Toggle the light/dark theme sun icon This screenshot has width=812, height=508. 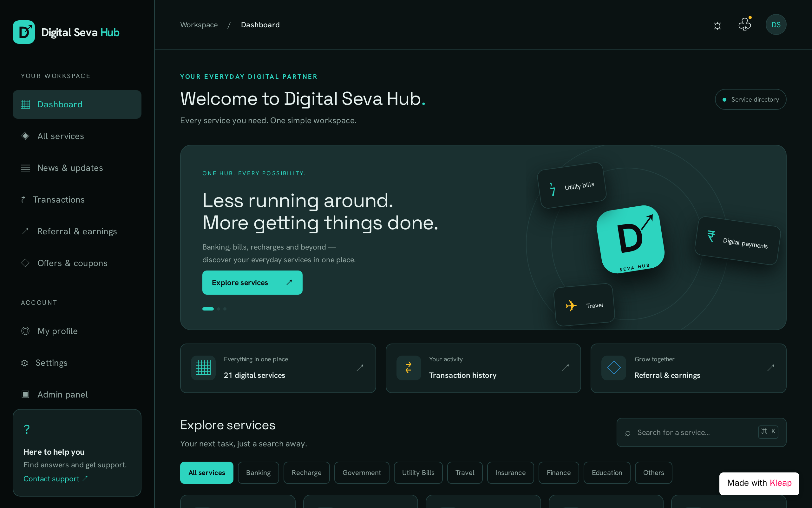(717, 26)
